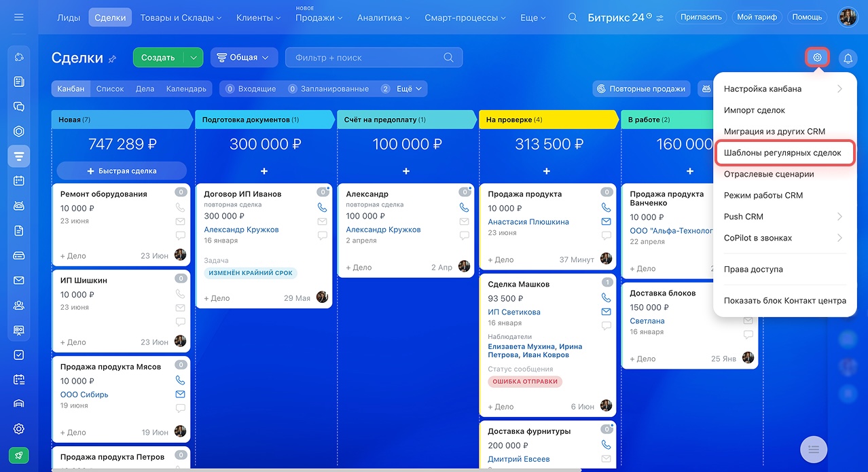Expand the Создать button dropdown arrow
The image size is (868, 472).
click(194, 58)
